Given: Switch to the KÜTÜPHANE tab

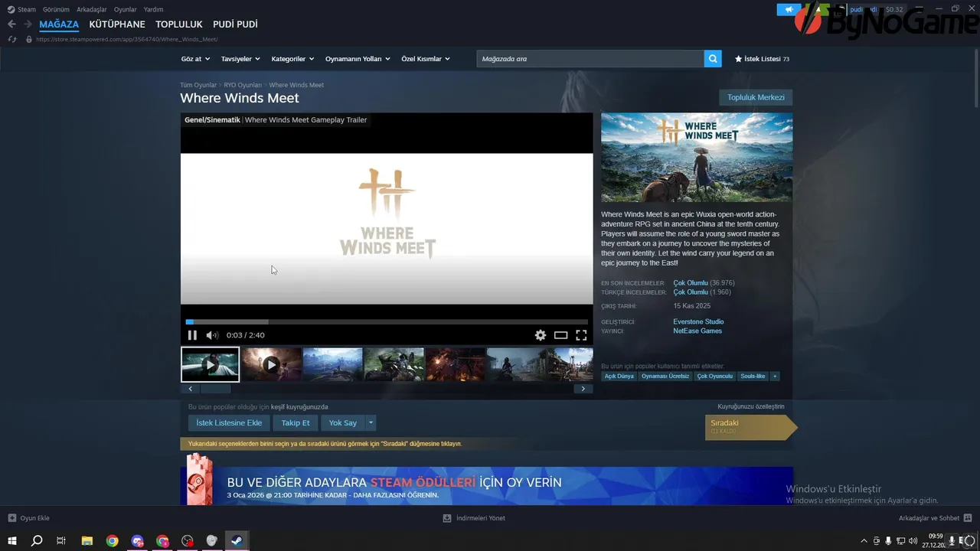Looking at the screenshot, I should pos(117,24).
